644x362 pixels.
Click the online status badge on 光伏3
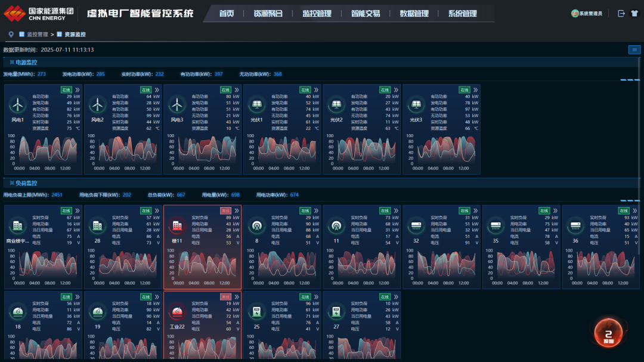[x=464, y=90]
